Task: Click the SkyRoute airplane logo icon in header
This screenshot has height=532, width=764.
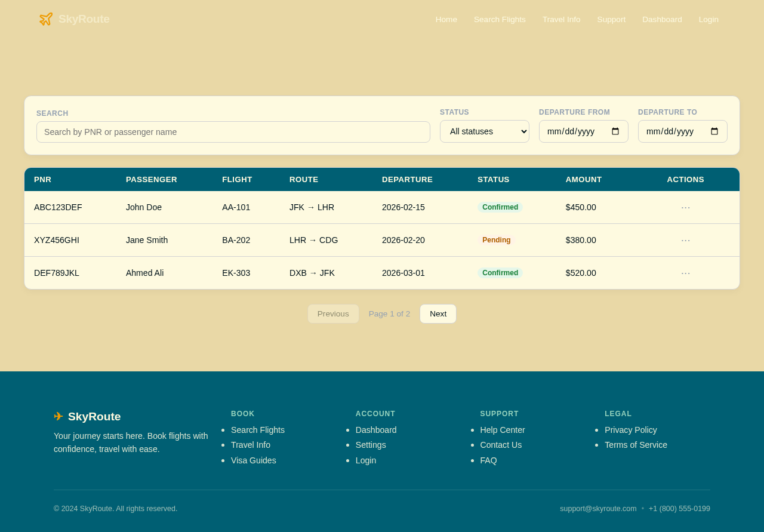Action: [x=46, y=19]
